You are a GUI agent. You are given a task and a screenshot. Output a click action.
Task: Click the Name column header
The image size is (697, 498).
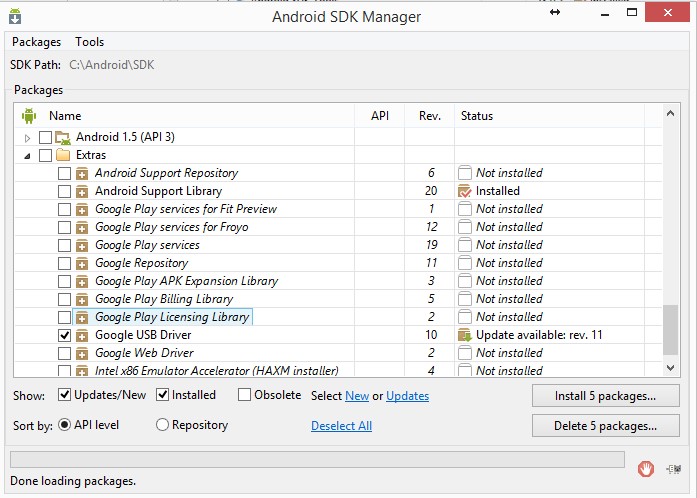click(x=65, y=116)
